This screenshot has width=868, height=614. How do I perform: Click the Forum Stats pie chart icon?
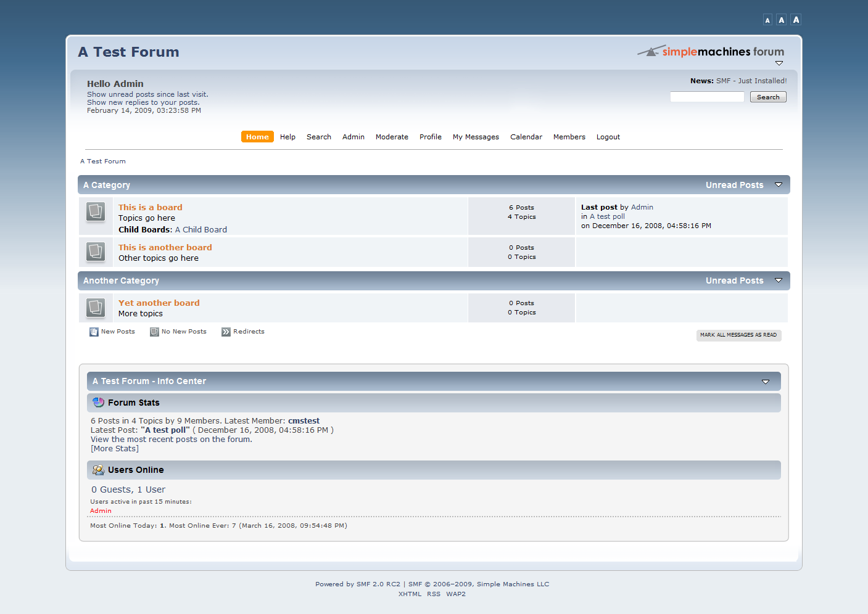pos(98,402)
